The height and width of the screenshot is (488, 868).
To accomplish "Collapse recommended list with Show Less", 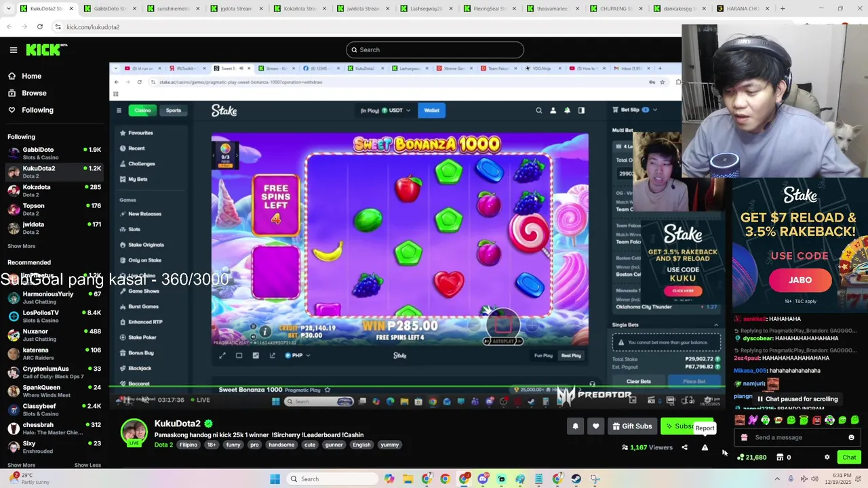I will point(87,465).
